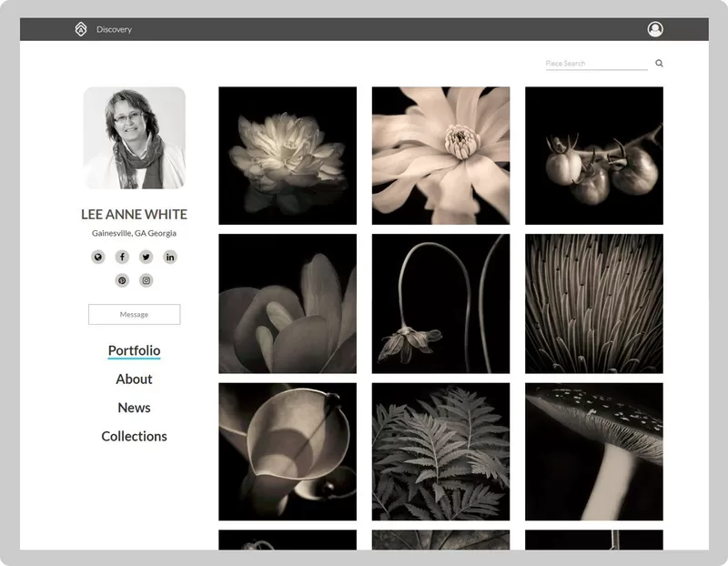
Task: Open the Discovery link in header
Action: (x=114, y=30)
